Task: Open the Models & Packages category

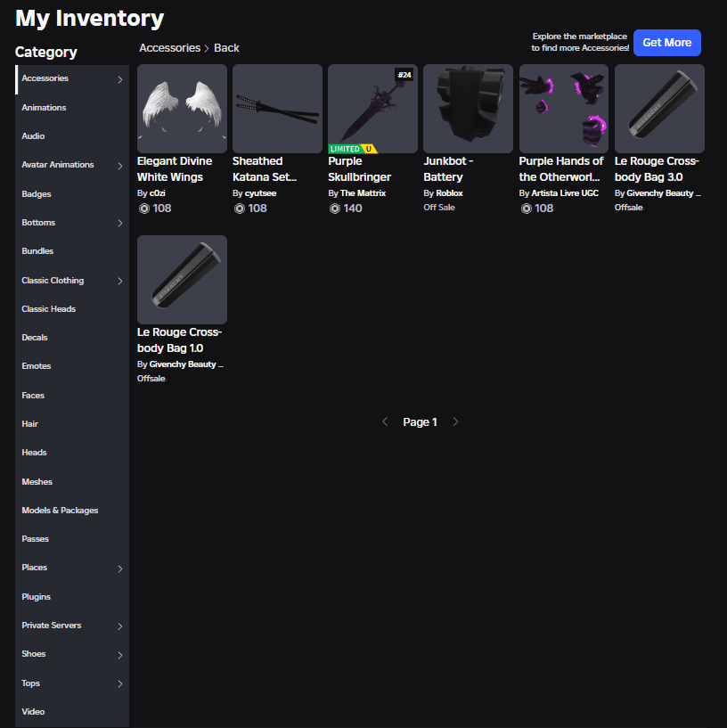Action: (60, 511)
